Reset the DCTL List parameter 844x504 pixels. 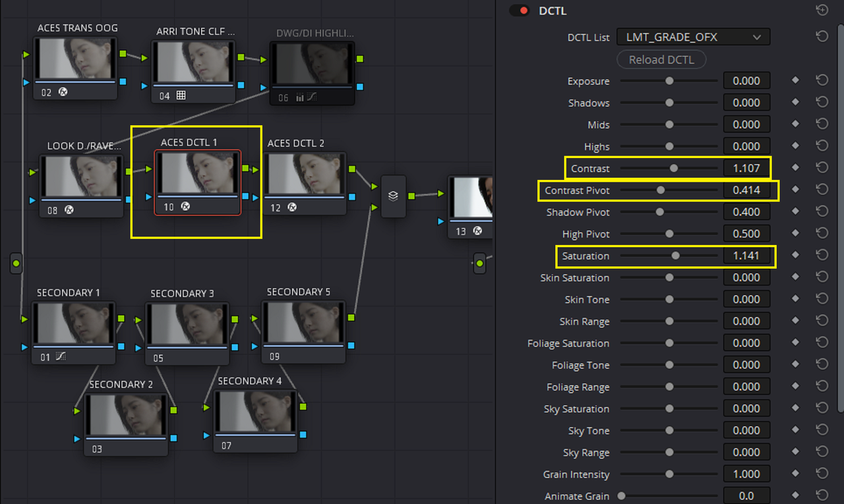click(822, 37)
